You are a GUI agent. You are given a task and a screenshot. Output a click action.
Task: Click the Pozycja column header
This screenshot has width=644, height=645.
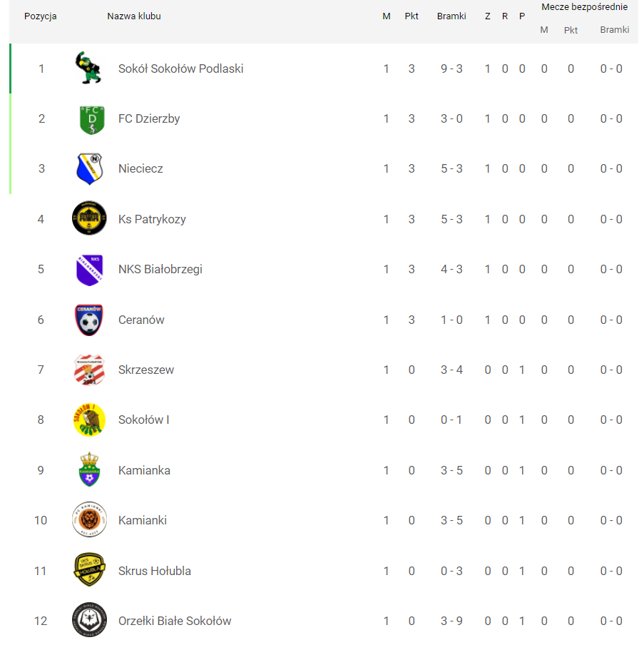(41, 16)
